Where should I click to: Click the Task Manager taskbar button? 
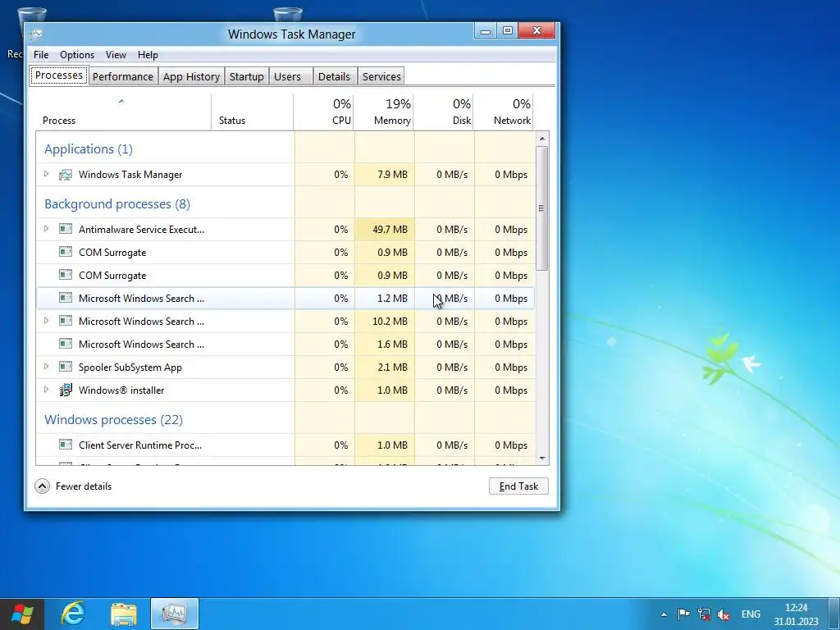(x=175, y=614)
